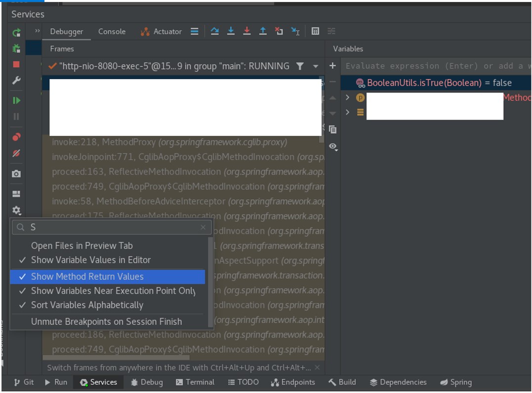Open the Build tool window
The height and width of the screenshot is (393, 532).
[x=342, y=382]
